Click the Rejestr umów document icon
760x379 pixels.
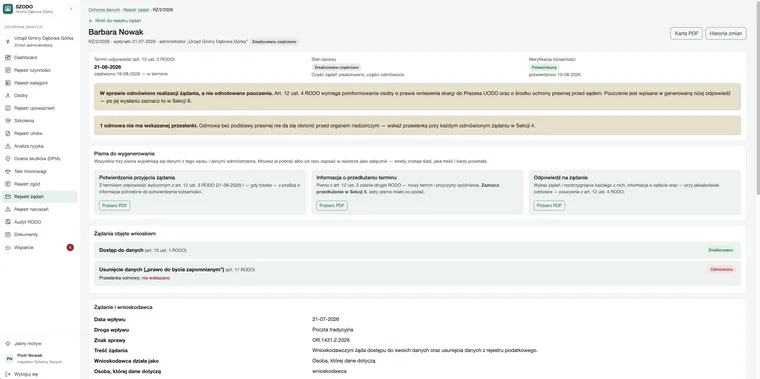[8, 133]
